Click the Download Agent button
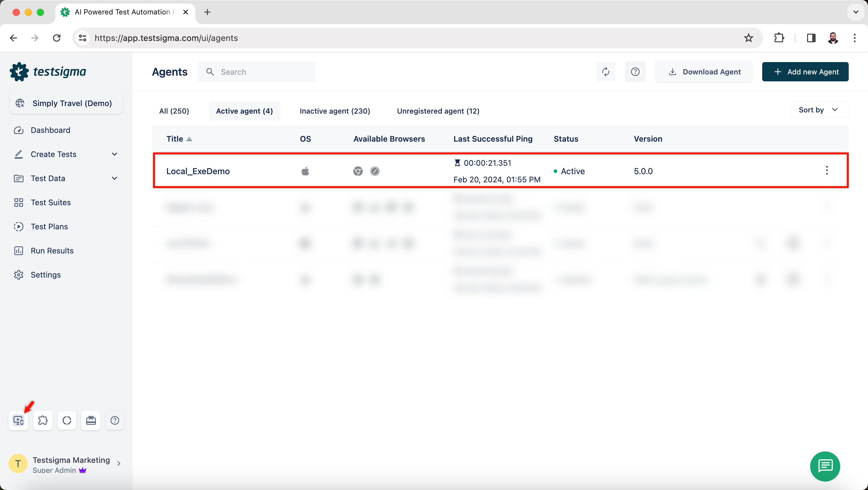The image size is (868, 490). click(703, 72)
